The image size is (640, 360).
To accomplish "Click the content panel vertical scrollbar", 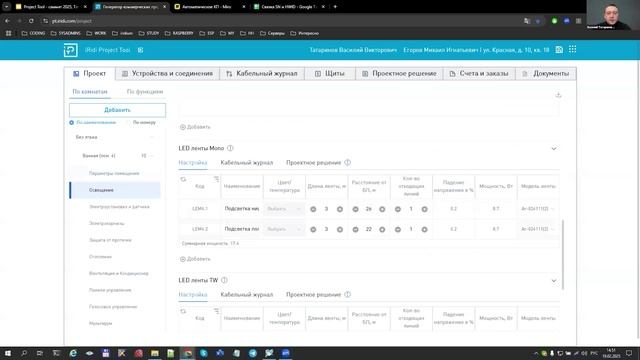I will pos(563,255).
